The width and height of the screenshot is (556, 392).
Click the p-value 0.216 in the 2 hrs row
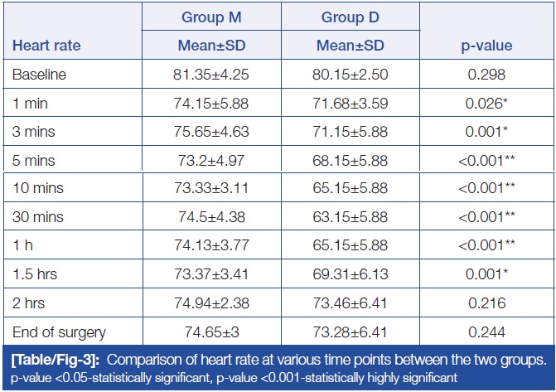coord(486,305)
